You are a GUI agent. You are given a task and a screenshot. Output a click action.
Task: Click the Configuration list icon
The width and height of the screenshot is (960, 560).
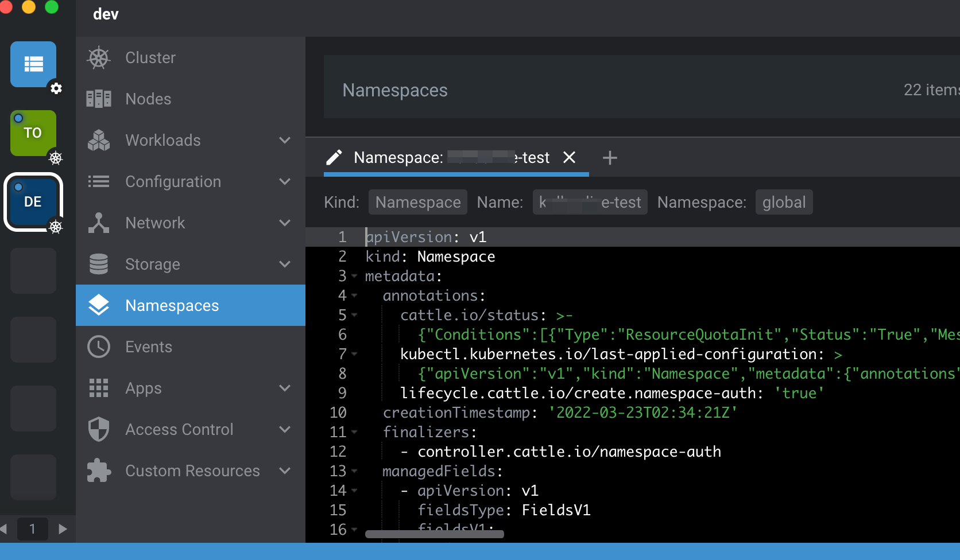(99, 181)
